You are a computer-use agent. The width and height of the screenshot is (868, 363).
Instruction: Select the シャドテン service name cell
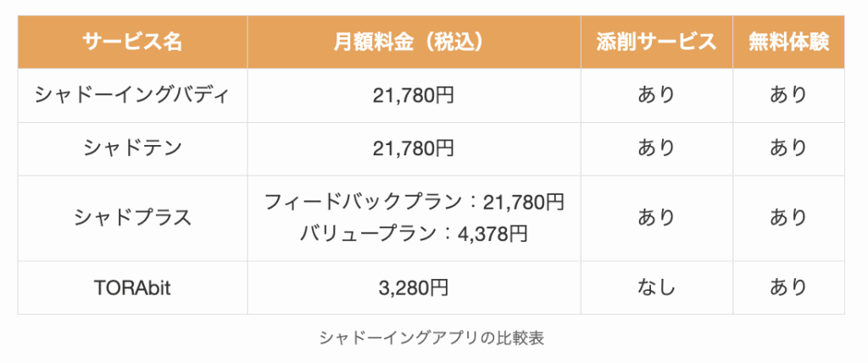[x=132, y=148]
